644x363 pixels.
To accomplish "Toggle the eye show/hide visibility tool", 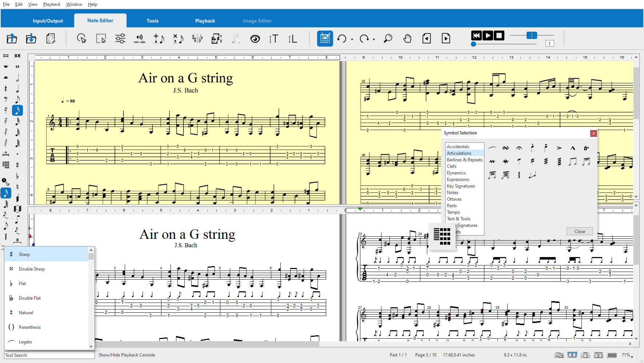I will point(255,38).
